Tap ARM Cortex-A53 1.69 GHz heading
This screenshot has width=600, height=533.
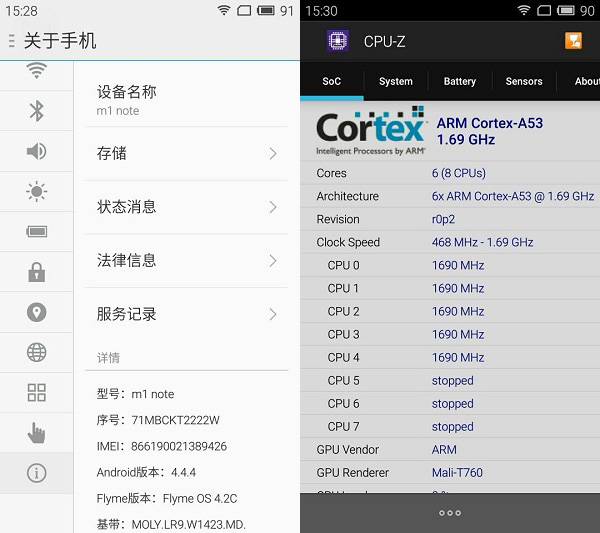tap(490, 131)
